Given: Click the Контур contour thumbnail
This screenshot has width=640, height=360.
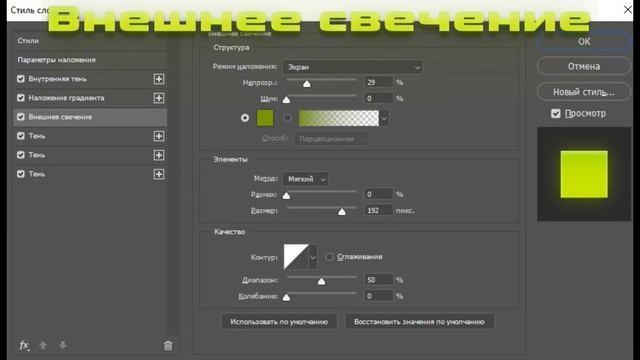Looking at the screenshot, I should click(296, 257).
